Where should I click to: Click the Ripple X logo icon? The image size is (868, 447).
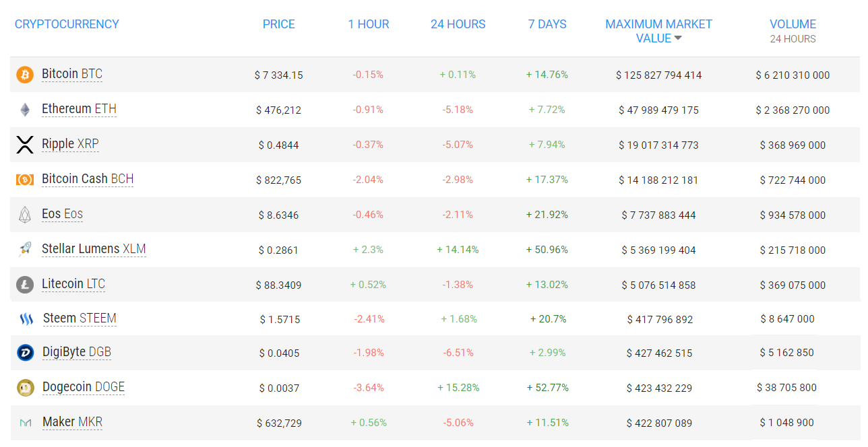[25, 145]
